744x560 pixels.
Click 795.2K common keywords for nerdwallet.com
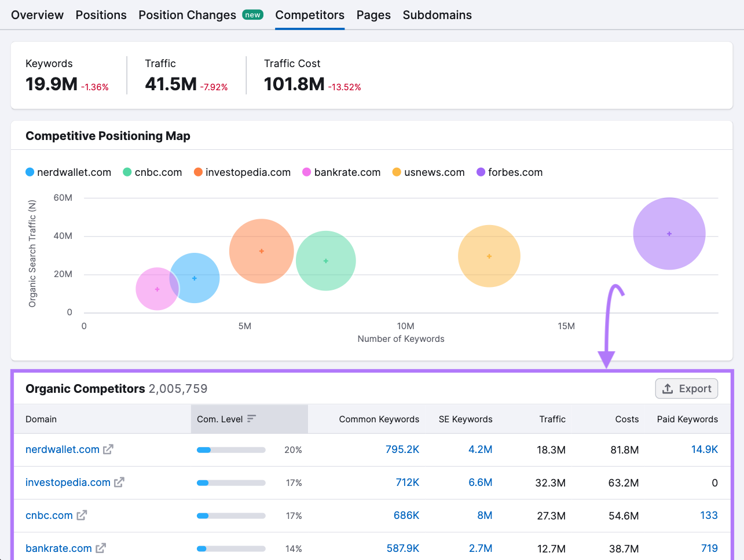click(402, 450)
